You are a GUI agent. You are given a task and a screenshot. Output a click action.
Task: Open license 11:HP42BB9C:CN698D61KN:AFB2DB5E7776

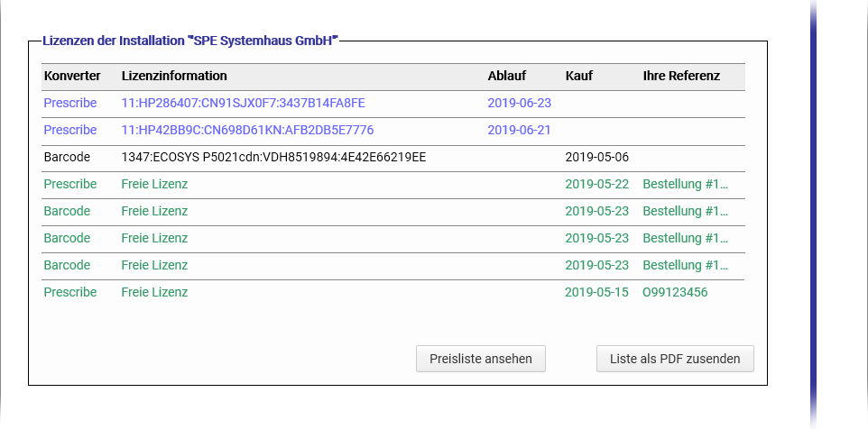pos(247,130)
